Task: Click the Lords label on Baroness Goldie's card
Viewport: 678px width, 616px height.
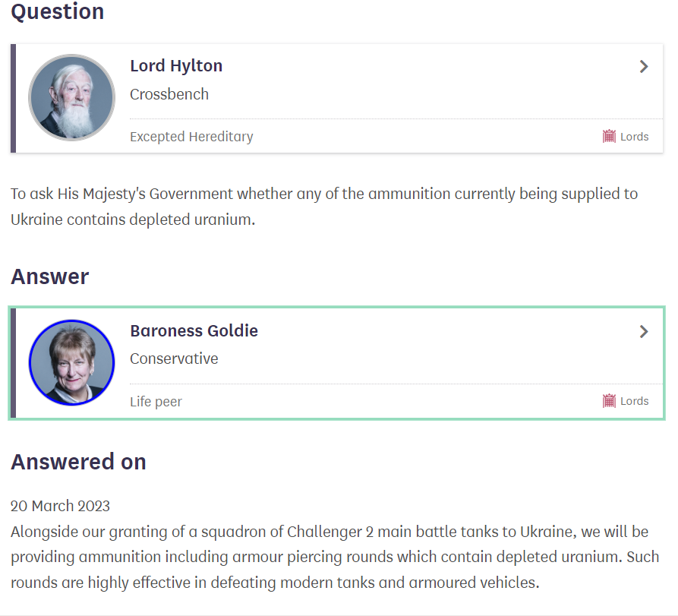Action: point(634,401)
